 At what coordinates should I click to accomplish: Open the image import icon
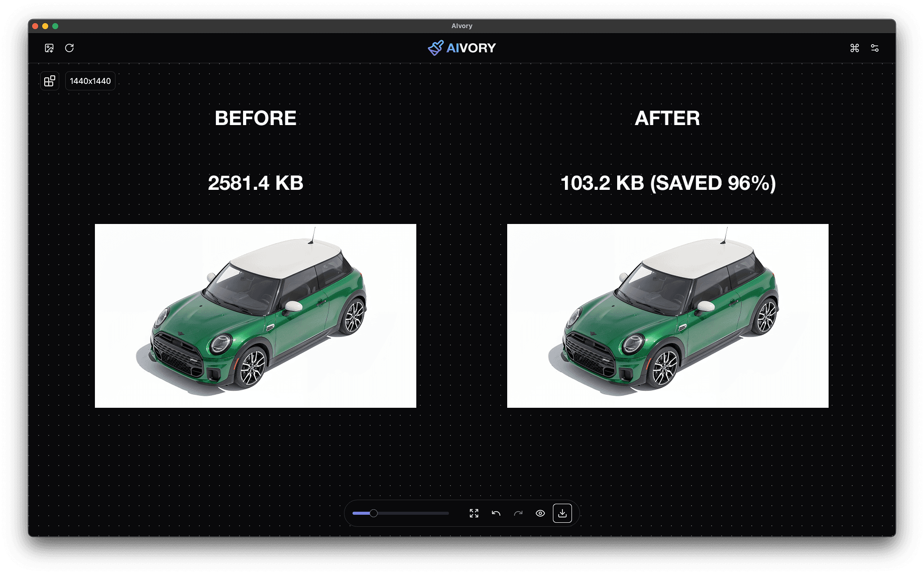tap(49, 48)
